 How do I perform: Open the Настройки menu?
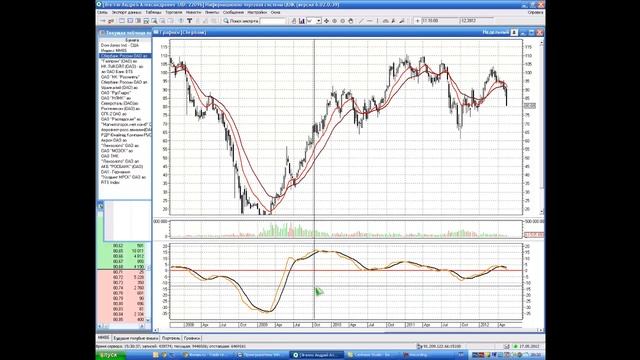pos(257,12)
